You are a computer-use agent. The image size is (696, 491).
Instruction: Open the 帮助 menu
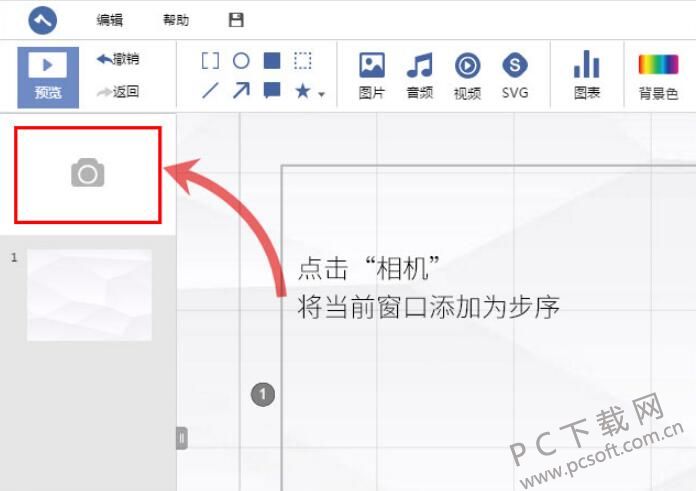coord(175,21)
